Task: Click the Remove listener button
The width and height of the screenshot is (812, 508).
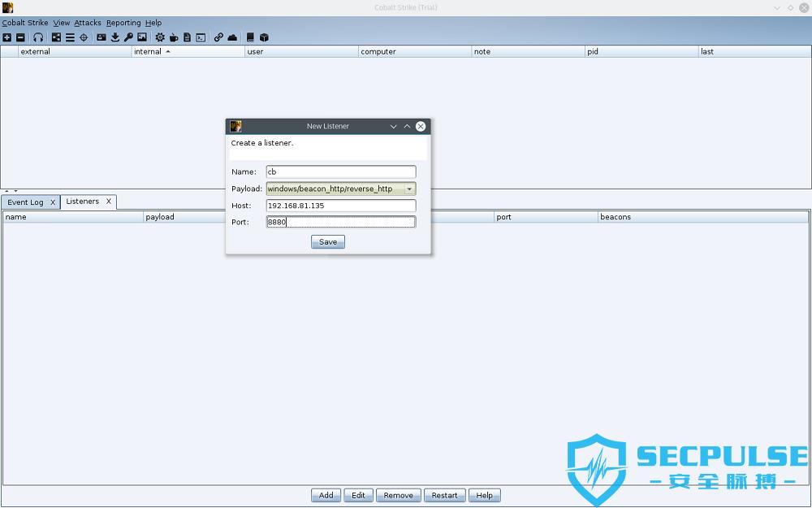Action: point(398,495)
